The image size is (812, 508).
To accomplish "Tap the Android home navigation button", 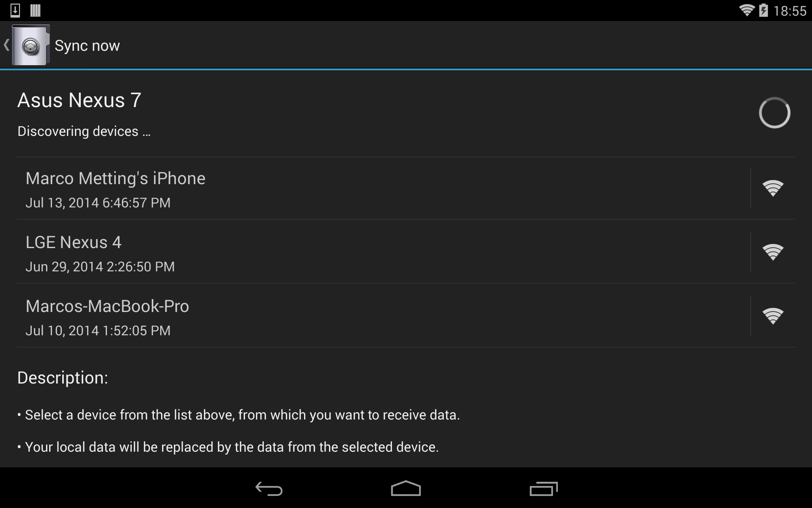I will [x=406, y=489].
